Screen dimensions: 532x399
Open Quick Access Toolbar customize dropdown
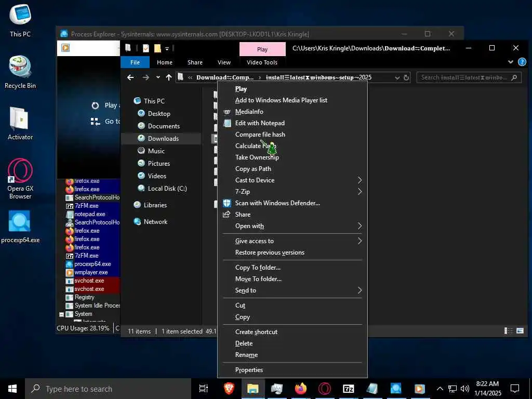167,48
